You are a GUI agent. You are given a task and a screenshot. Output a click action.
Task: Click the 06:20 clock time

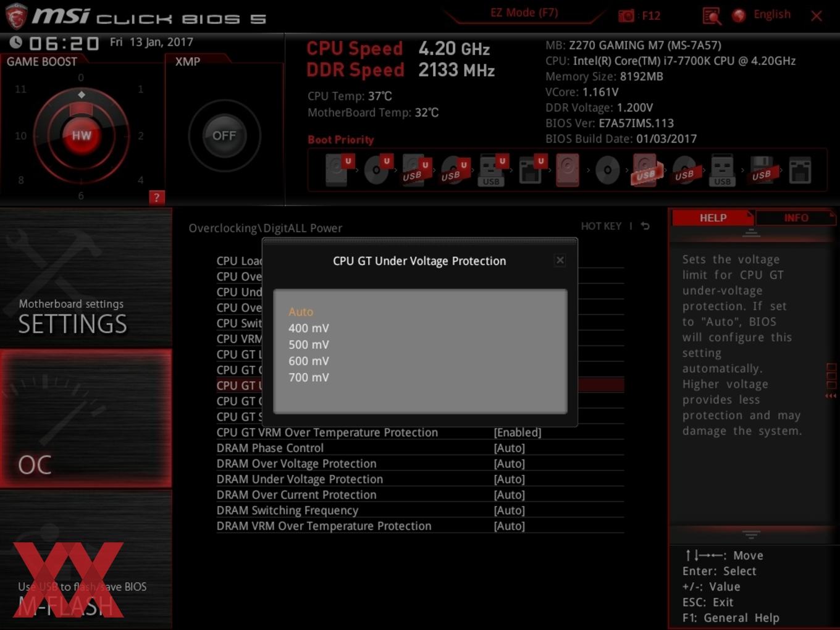tap(64, 43)
